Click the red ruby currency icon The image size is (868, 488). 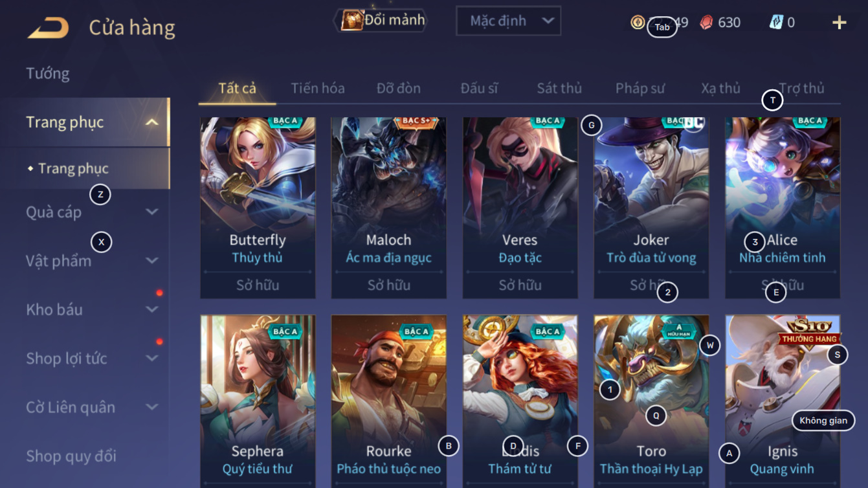(x=706, y=22)
